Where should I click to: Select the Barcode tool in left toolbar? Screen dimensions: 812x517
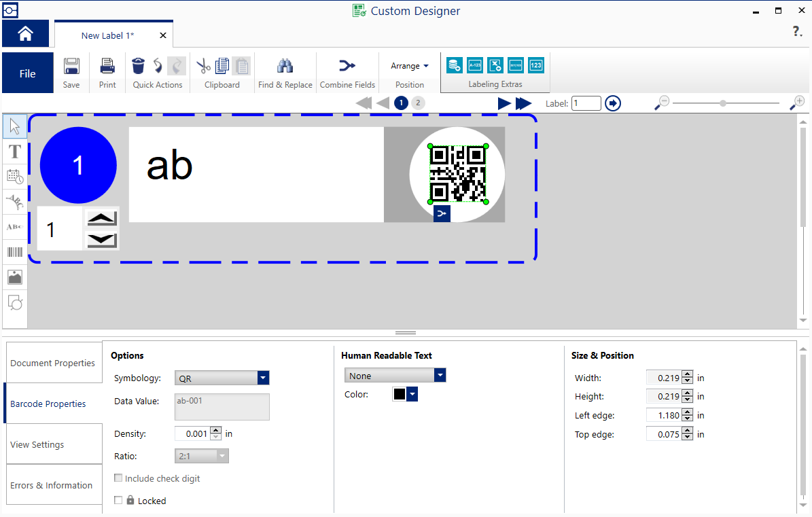[15, 252]
